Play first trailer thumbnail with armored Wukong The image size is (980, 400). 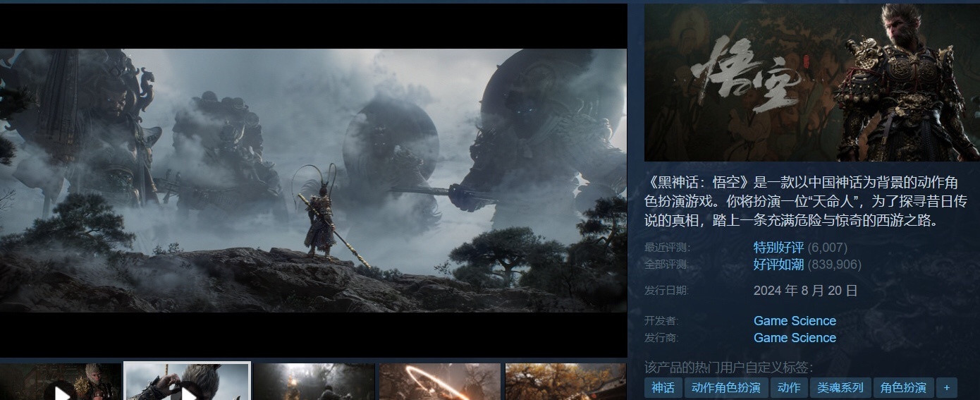tap(61, 382)
